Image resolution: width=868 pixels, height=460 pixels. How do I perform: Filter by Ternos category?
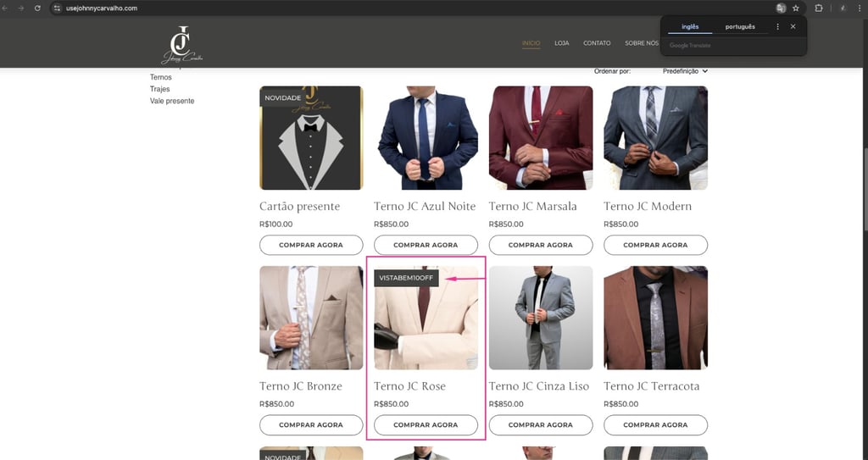click(x=160, y=77)
